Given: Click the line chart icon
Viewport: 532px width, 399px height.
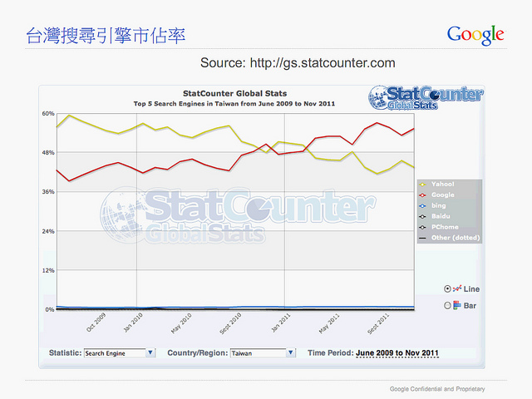Looking at the screenshot, I should (457, 288).
